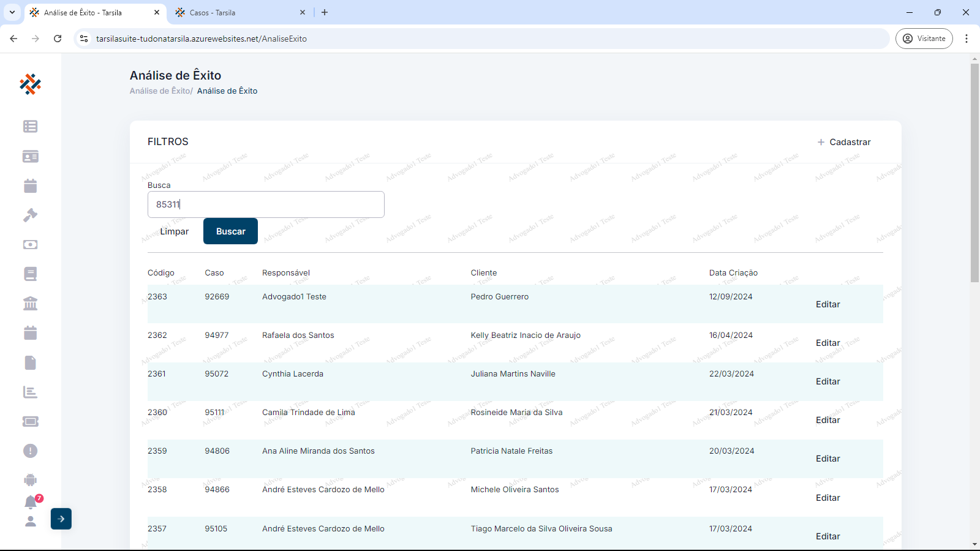Open the notifications bell with badge
The width and height of the screenshot is (980, 551).
(x=31, y=503)
